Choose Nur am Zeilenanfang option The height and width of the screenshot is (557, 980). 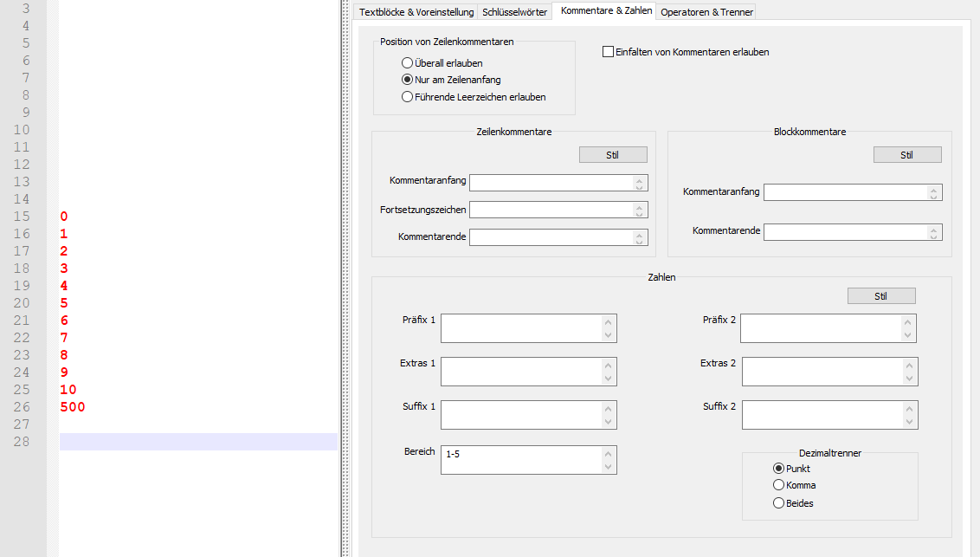(x=451, y=80)
